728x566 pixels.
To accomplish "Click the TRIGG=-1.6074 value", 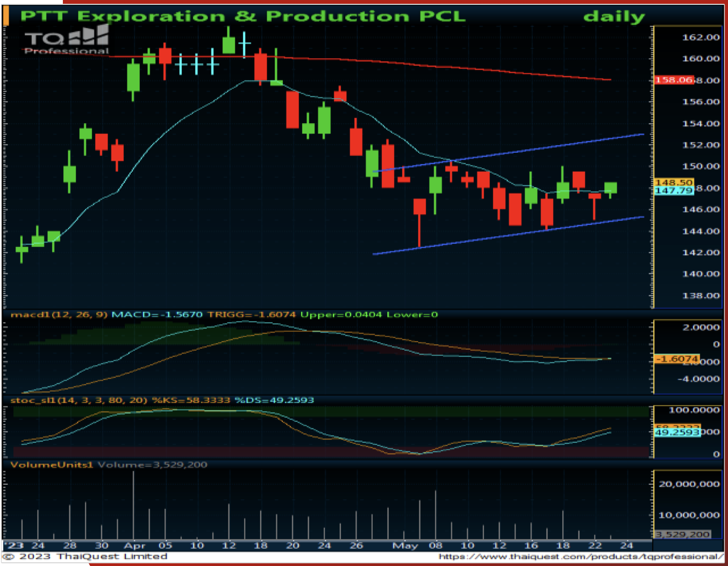I will point(252,314).
